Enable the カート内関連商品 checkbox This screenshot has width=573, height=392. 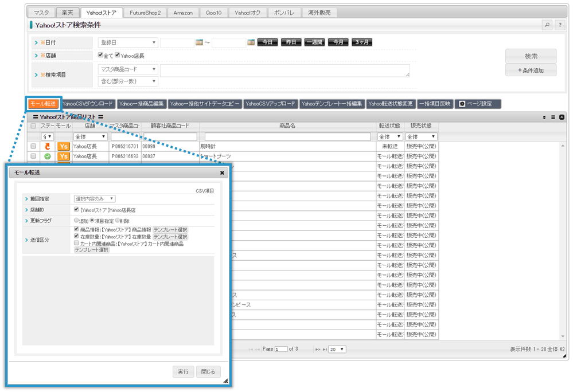[x=76, y=243]
